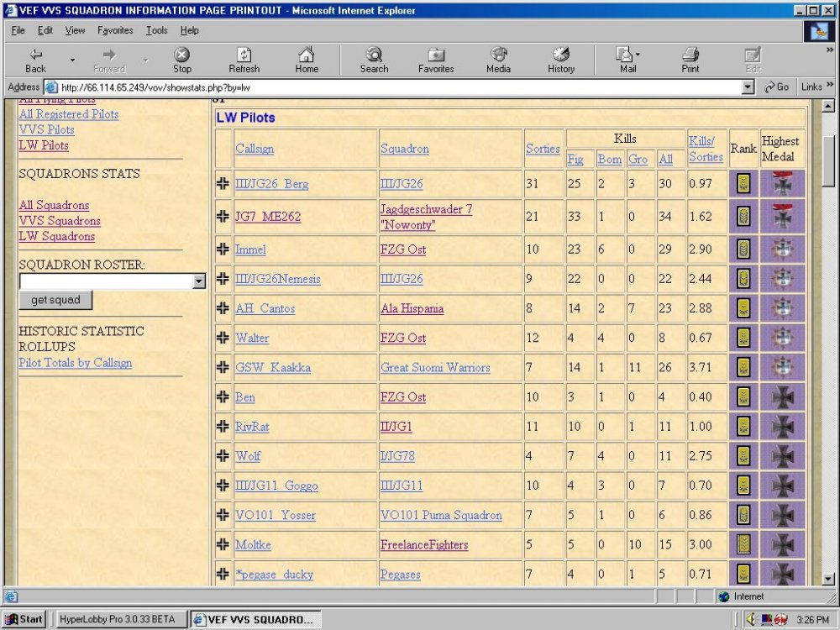
Task: Click the LW Squadrons sidebar link
Action: (x=56, y=237)
